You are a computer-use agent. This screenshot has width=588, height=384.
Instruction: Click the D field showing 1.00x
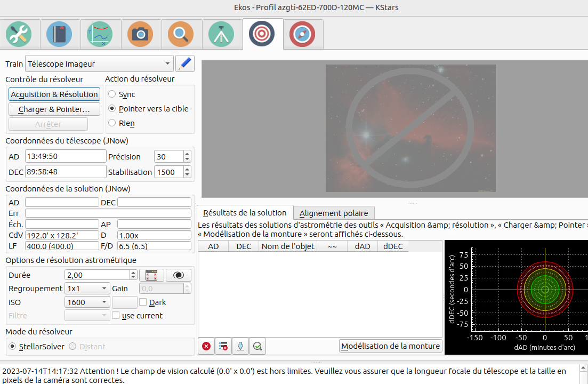154,236
